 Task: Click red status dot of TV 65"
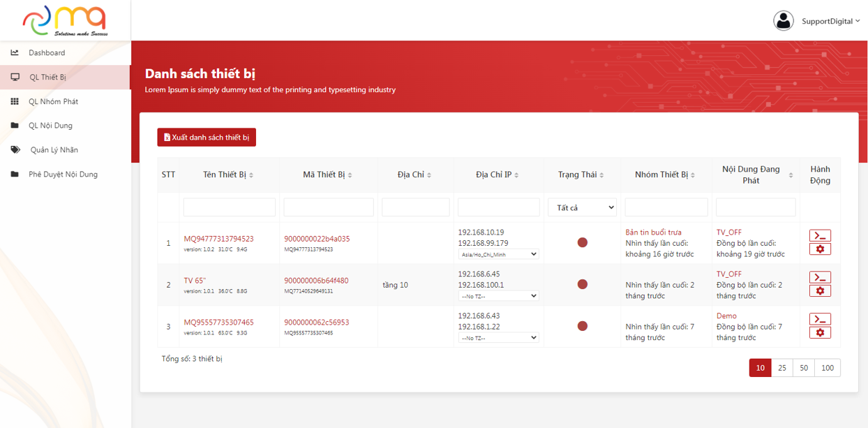[x=583, y=284]
